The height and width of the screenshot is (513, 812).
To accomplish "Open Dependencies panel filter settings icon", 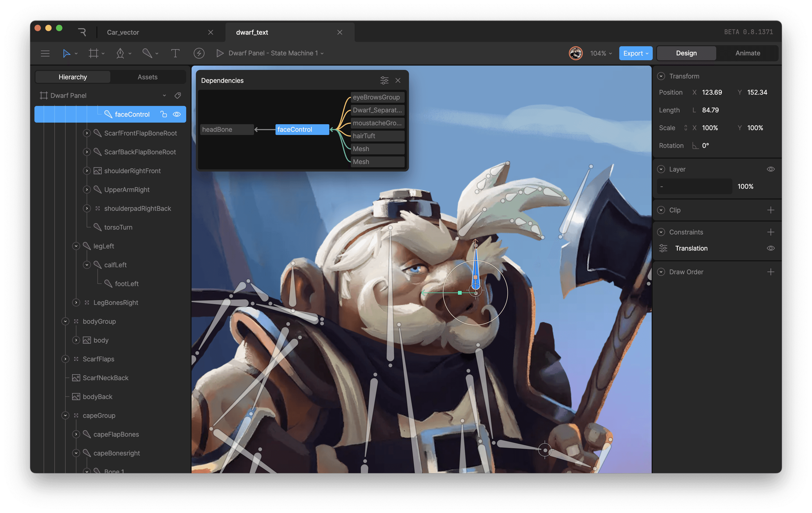I will 384,80.
